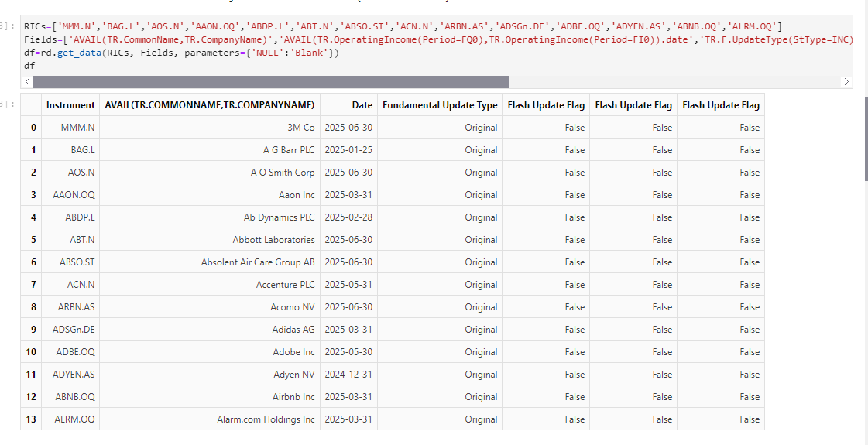Select the ADSGn.DE instrument cell
This screenshot has height=445, width=868.
click(x=70, y=330)
